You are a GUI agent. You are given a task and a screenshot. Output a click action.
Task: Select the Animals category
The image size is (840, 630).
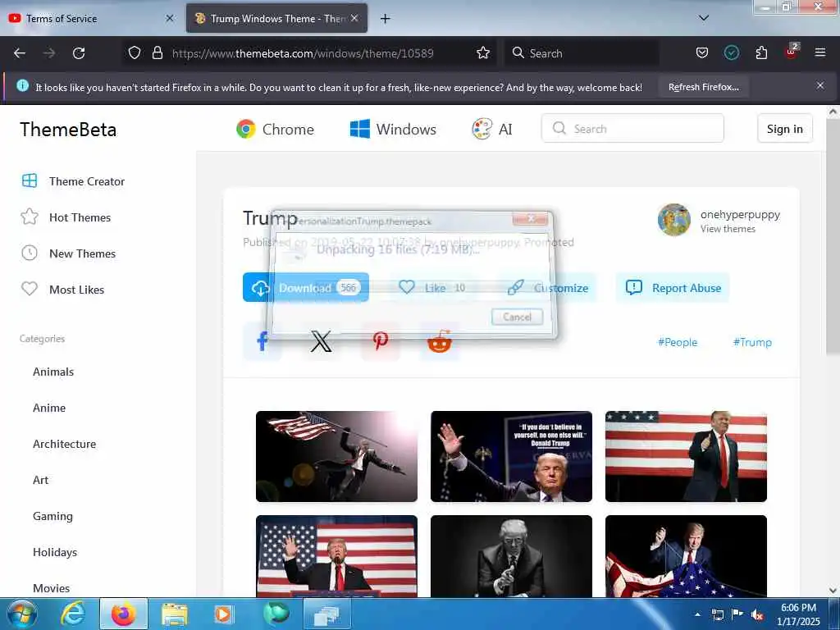pos(53,372)
